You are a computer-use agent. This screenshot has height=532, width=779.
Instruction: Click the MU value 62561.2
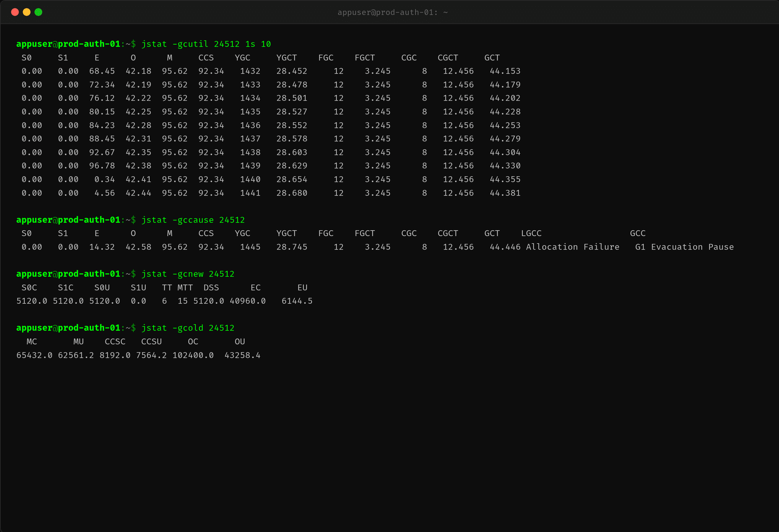click(76, 355)
